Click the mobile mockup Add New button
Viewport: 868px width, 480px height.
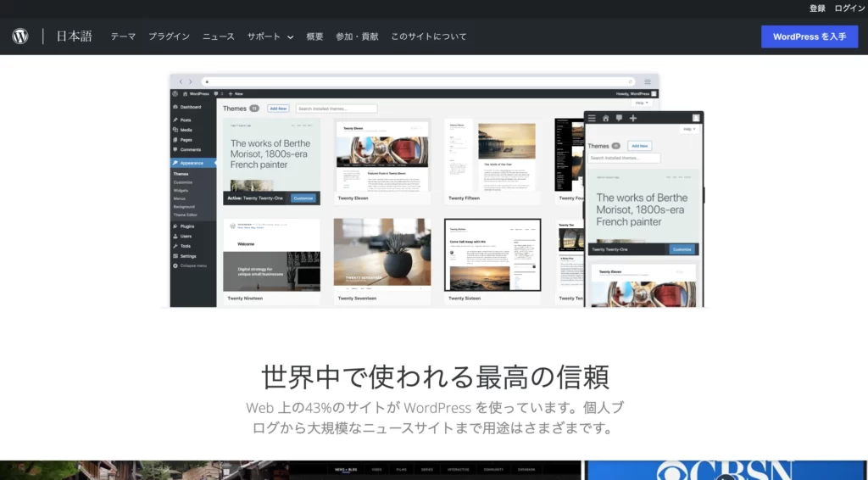[x=639, y=146]
